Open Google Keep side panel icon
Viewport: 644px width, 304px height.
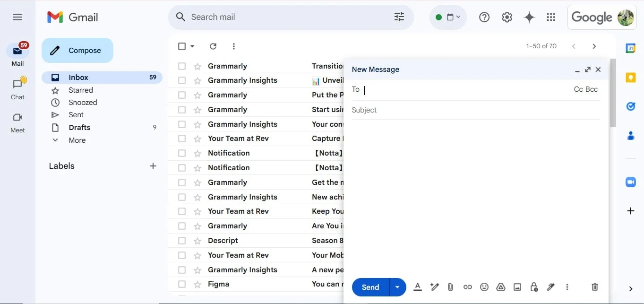[x=630, y=78]
